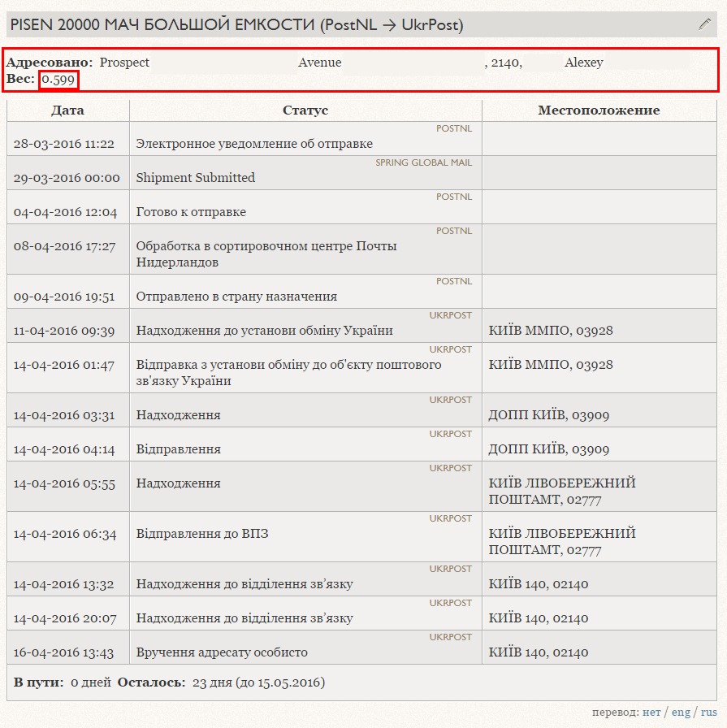Click date 14-04-2016 06:34
This screenshot has width=727, height=728.
pyautogui.click(x=64, y=534)
